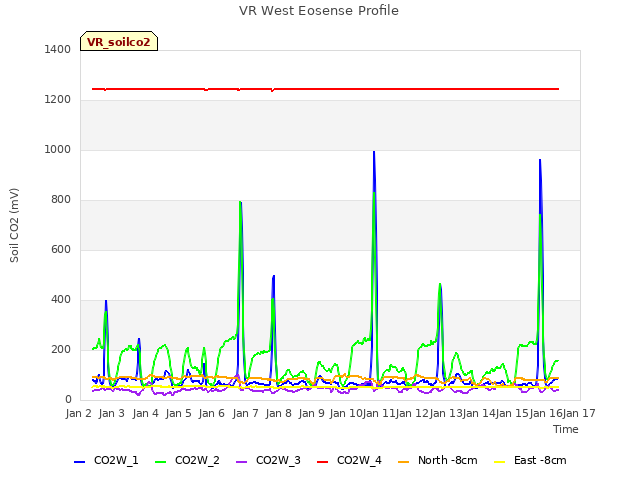640x480 pixels.
Task: Click the green CO2W_2 legend swatch
Action: point(160,462)
